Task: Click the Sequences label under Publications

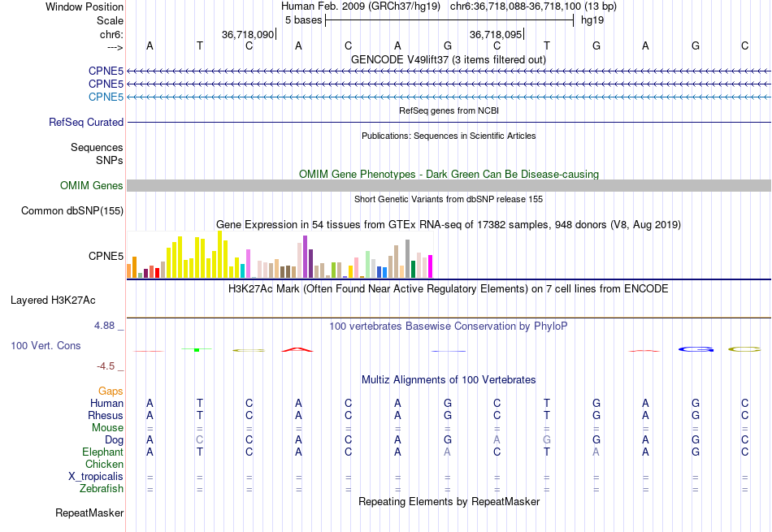Action: tap(97, 147)
